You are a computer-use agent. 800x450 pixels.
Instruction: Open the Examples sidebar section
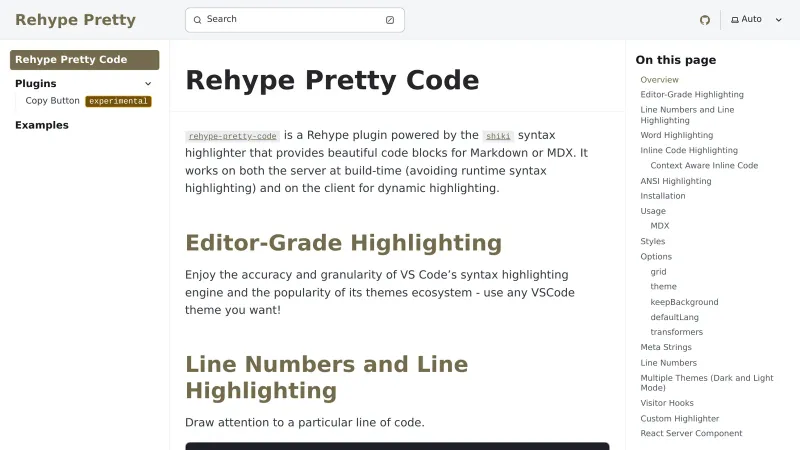(x=42, y=125)
